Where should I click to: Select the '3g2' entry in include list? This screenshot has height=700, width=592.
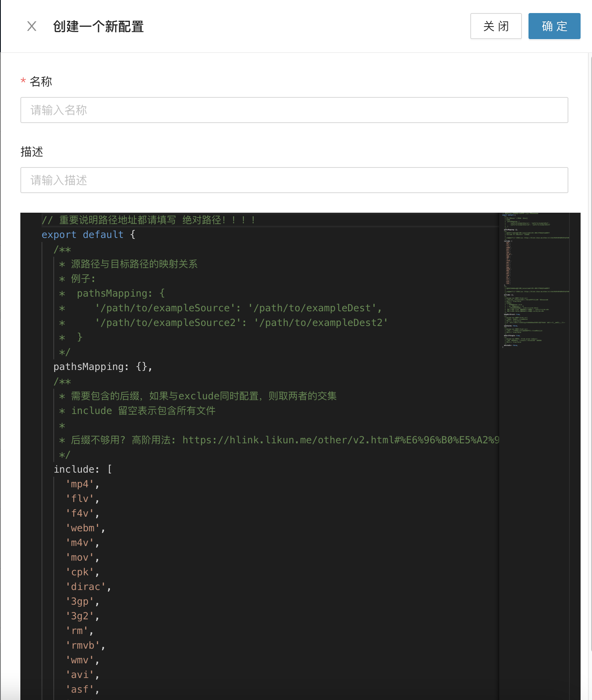pyautogui.click(x=83, y=616)
